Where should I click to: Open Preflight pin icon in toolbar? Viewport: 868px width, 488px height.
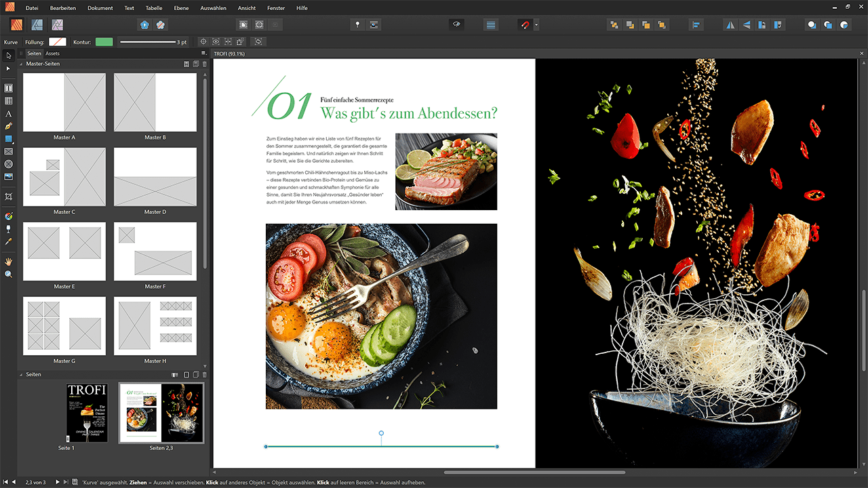pos(358,25)
